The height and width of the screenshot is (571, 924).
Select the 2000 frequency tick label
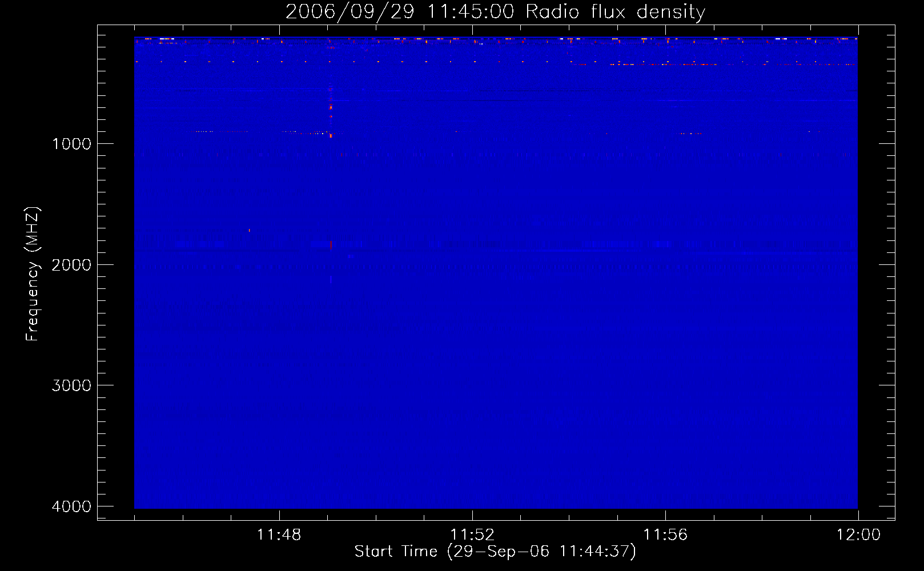tap(71, 264)
